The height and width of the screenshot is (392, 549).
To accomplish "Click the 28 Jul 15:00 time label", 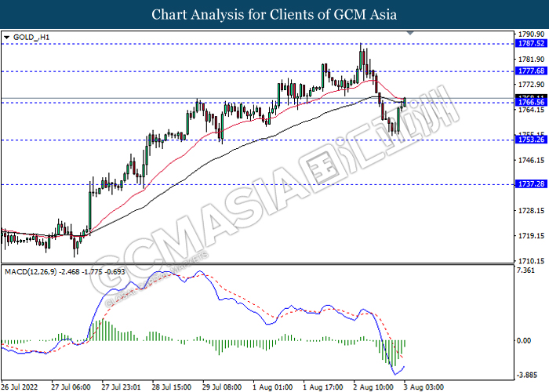I will [172, 387].
